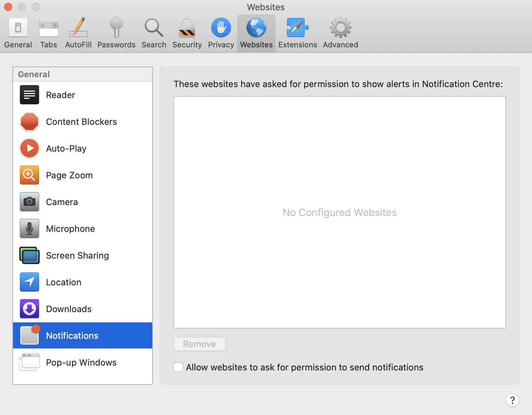Select Downloads in the sidebar
532x415 pixels.
tap(83, 309)
